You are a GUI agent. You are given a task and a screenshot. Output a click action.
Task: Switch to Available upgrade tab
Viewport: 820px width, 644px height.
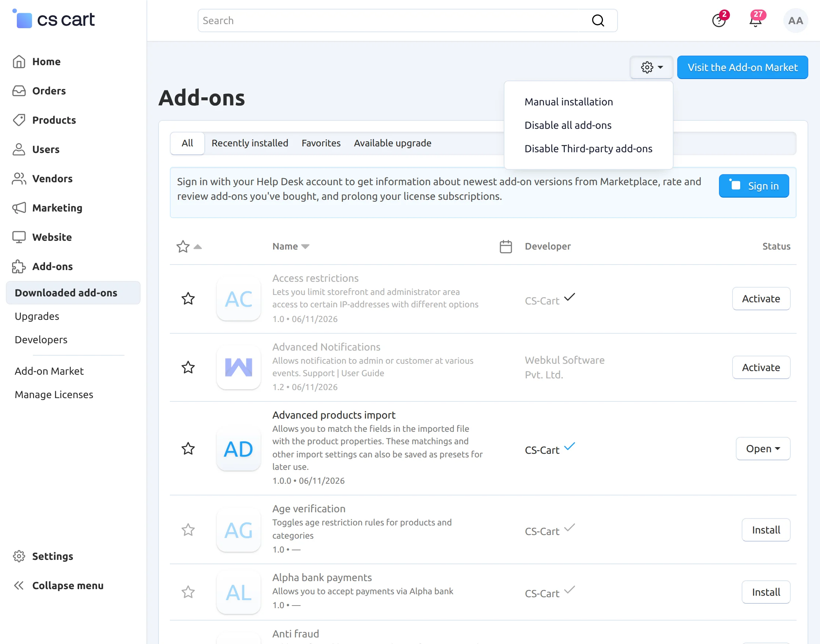click(x=393, y=143)
